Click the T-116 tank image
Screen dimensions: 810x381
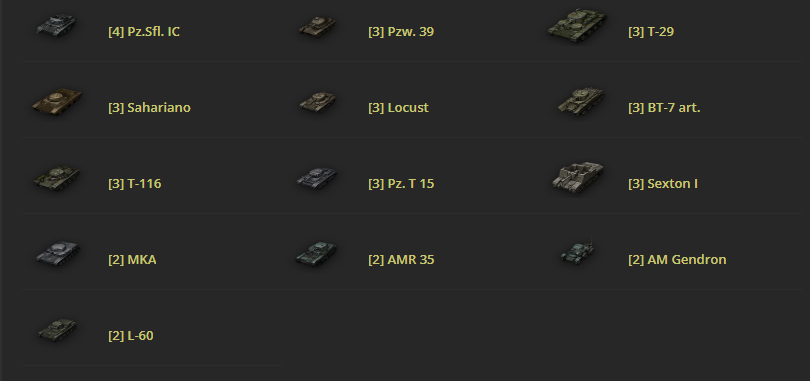point(56,178)
